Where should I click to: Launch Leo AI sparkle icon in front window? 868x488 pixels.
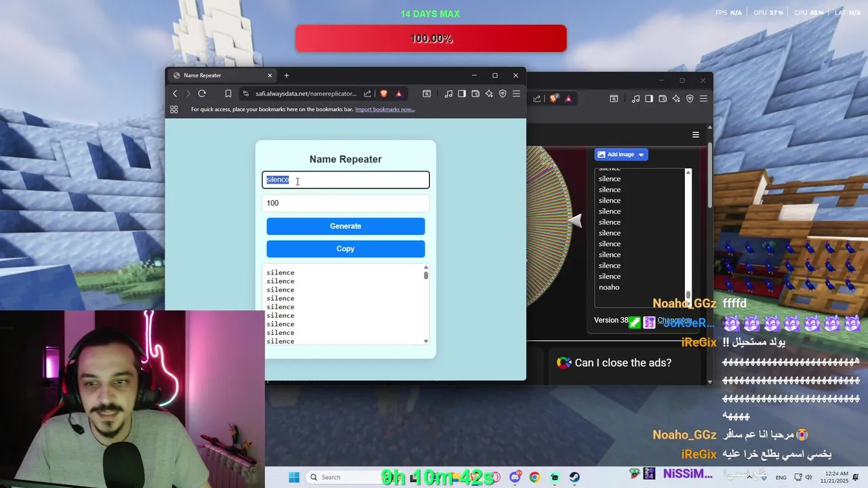point(489,94)
